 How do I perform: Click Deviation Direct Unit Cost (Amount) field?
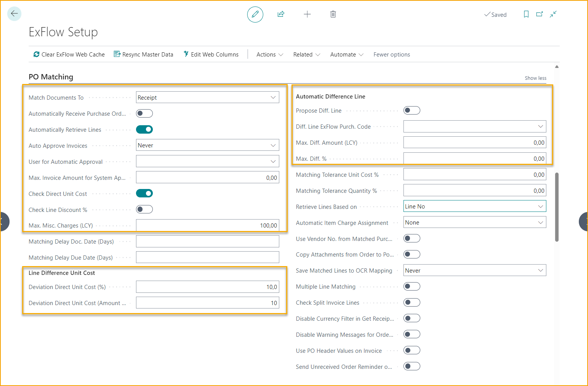207,303
